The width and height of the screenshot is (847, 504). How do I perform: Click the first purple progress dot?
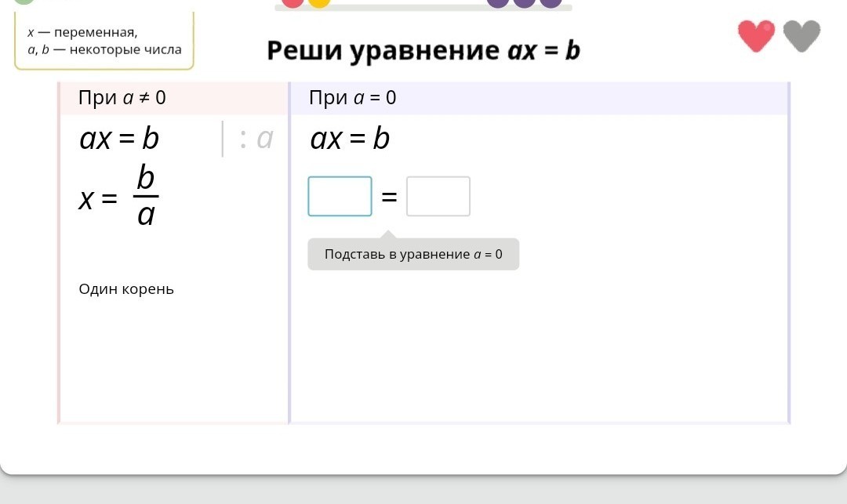pos(498,2)
